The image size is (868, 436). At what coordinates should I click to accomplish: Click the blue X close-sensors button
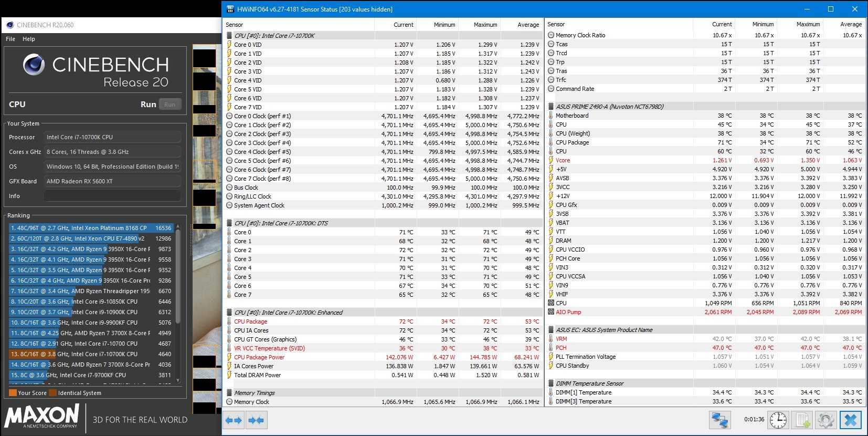tap(851, 420)
